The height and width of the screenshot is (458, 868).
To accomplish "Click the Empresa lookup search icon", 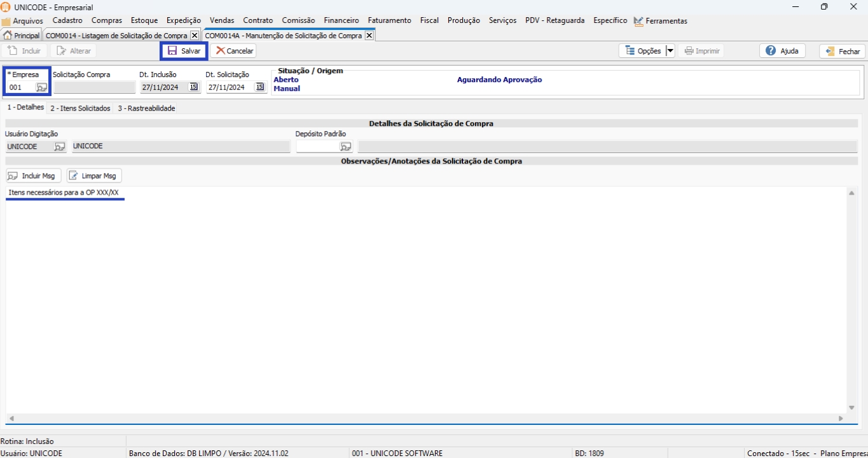I will click(41, 87).
